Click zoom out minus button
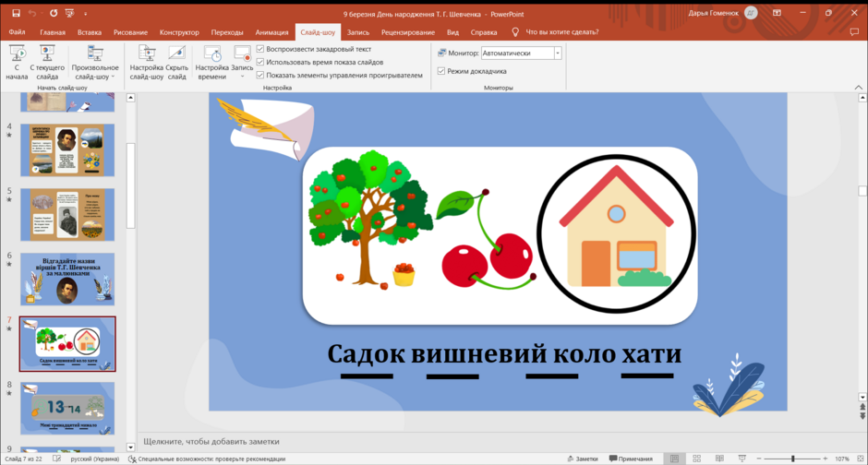Viewport: 868px width, 465px height. point(759,459)
